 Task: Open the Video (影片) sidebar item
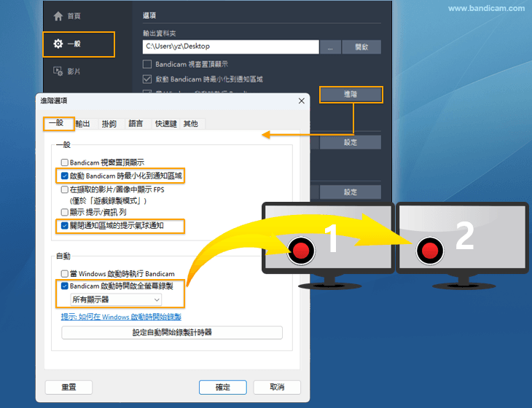[x=67, y=71]
